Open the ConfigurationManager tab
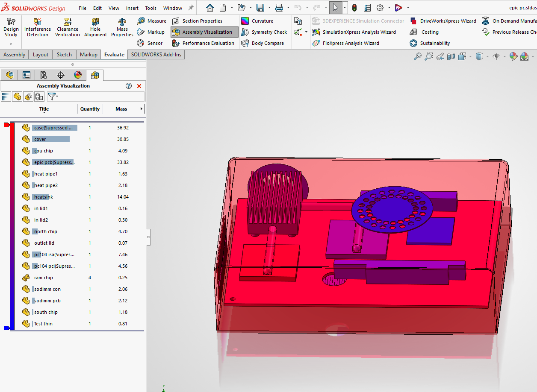The width and height of the screenshot is (537, 392). point(44,75)
